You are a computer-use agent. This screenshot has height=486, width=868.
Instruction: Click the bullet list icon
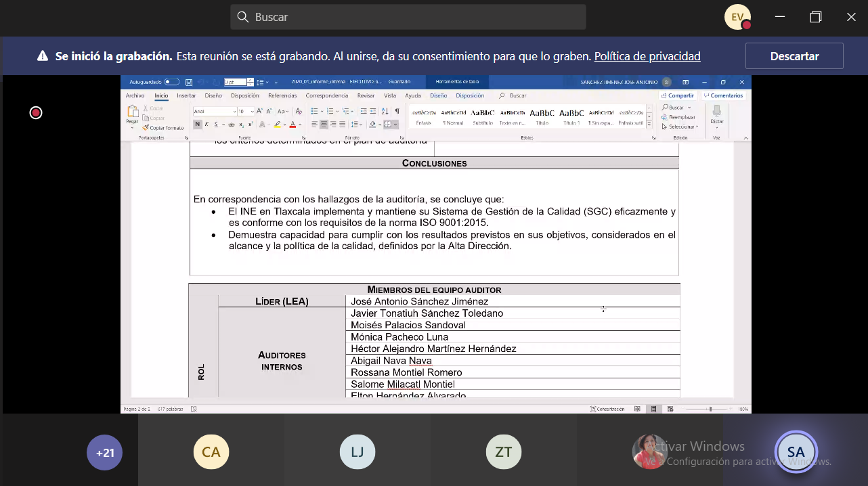coord(314,111)
